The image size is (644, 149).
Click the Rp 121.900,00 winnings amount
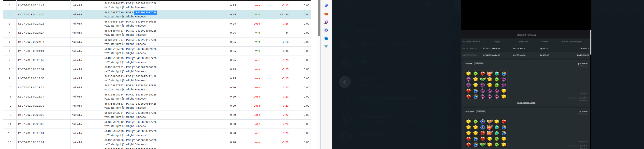pyautogui.click(x=583, y=55)
